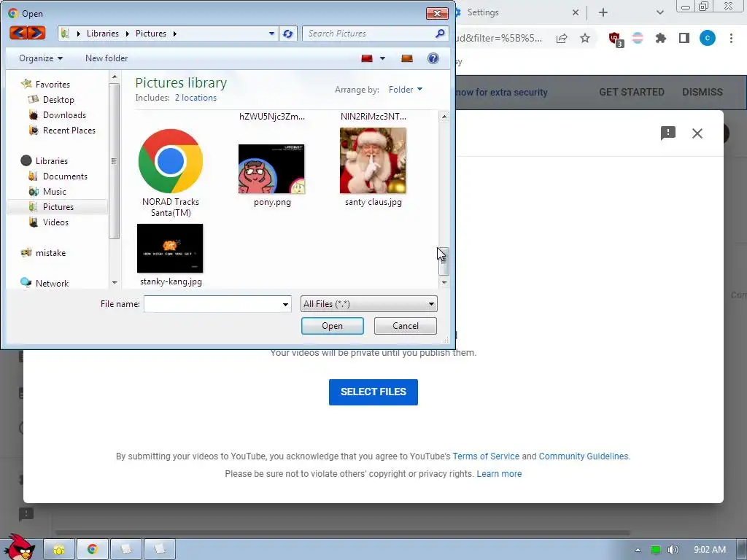The image size is (747, 560).
Task: Select Favorites in the navigation tree
Action: (x=53, y=85)
